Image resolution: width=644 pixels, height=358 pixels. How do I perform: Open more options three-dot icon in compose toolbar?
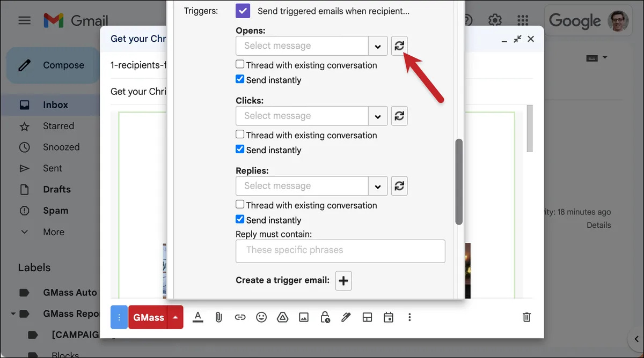(409, 317)
